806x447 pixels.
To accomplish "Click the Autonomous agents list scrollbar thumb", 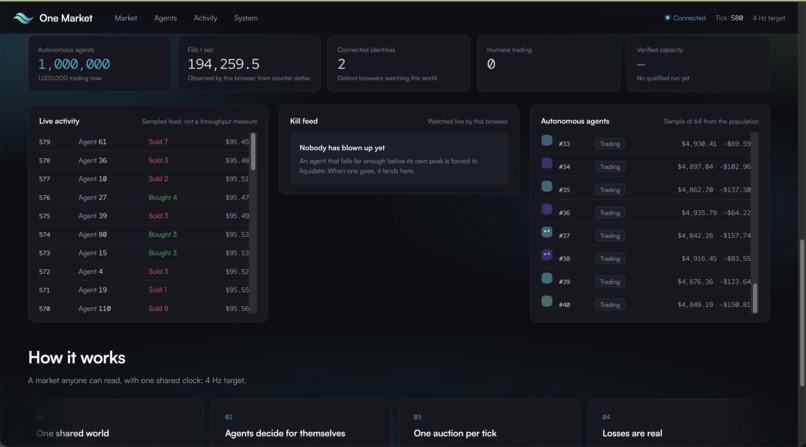I will (x=755, y=297).
